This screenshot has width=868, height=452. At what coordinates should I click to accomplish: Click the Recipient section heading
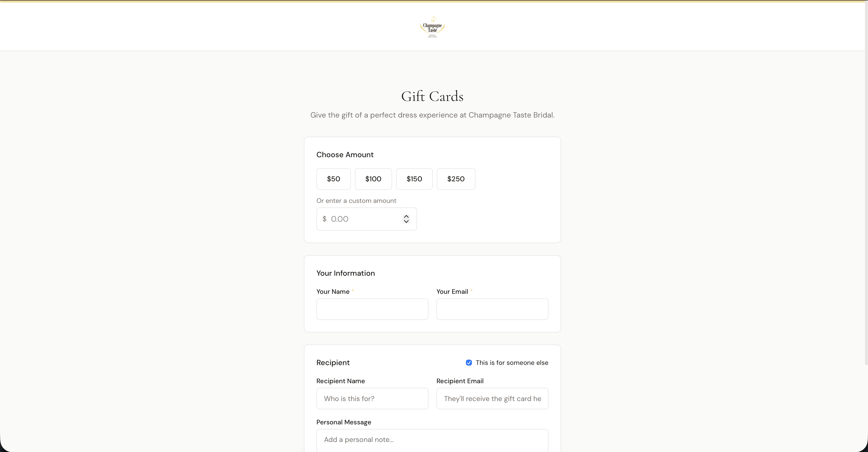click(x=333, y=362)
